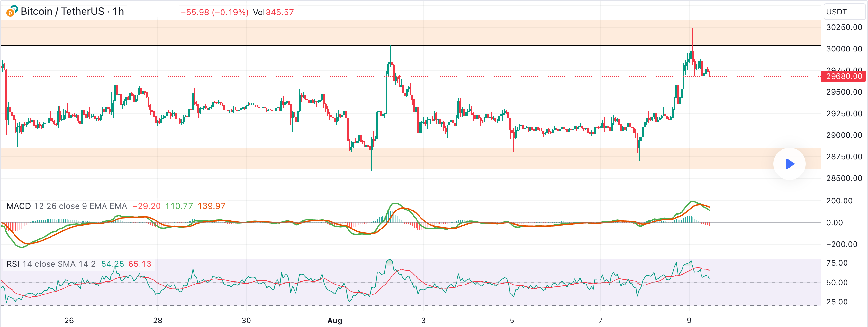Select the lower orange support zone rectangle

tap(411, 159)
